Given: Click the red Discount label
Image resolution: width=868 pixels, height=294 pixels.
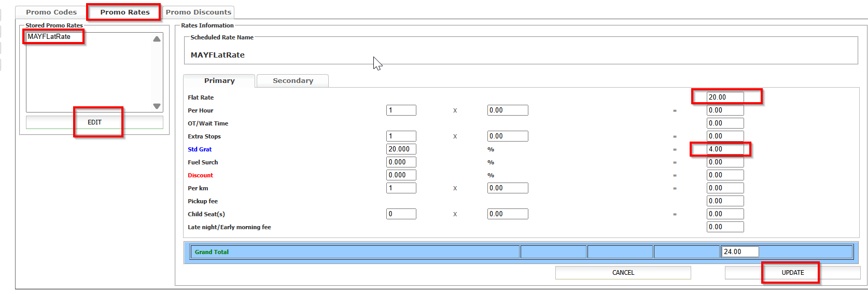Looking at the screenshot, I should click(x=200, y=175).
